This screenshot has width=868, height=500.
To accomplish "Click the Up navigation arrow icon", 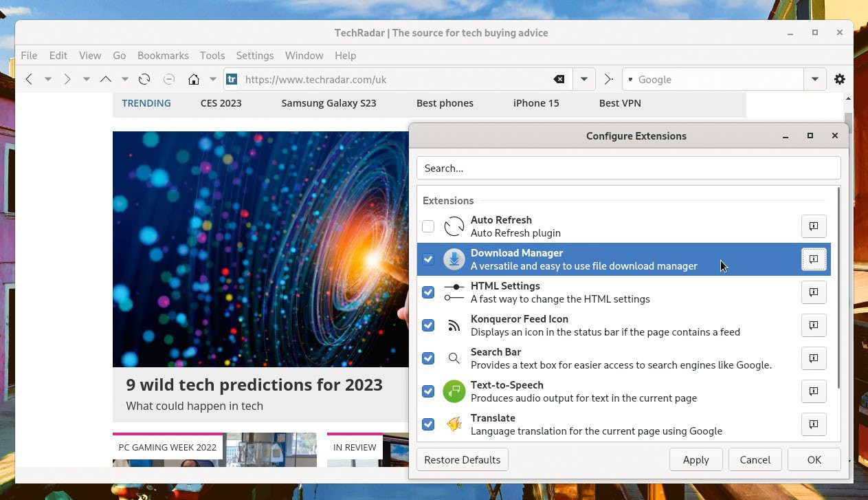I will click(106, 79).
